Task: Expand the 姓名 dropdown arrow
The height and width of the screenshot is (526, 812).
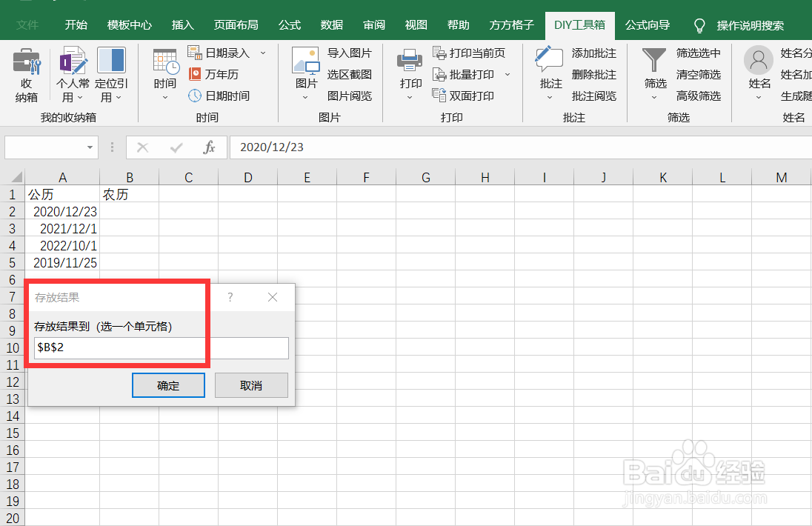Action: (x=759, y=97)
